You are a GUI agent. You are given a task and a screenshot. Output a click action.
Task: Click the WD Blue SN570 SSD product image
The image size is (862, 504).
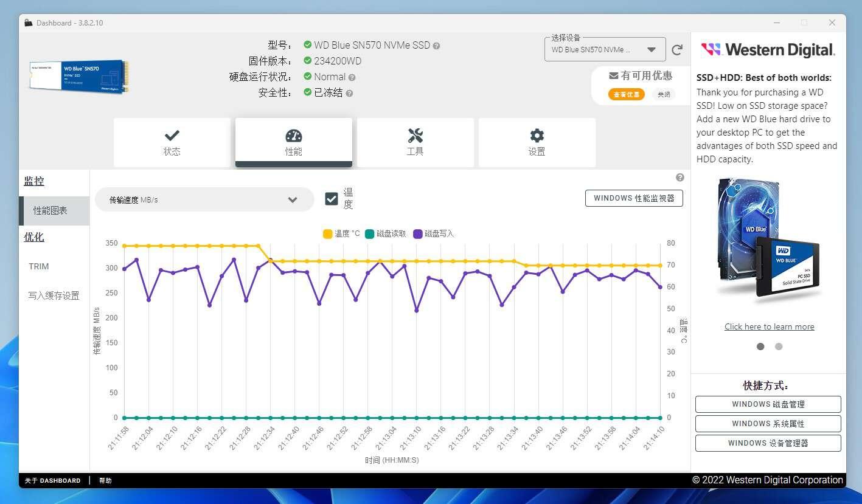[x=79, y=77]
